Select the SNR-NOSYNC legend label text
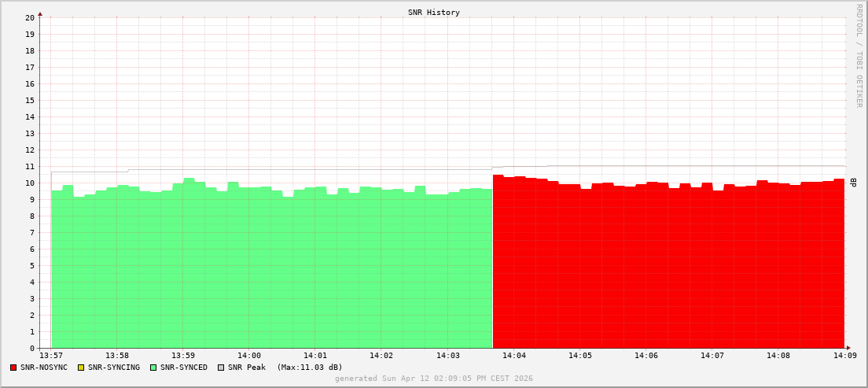This screenshot has height=388, width=868. 44,368
